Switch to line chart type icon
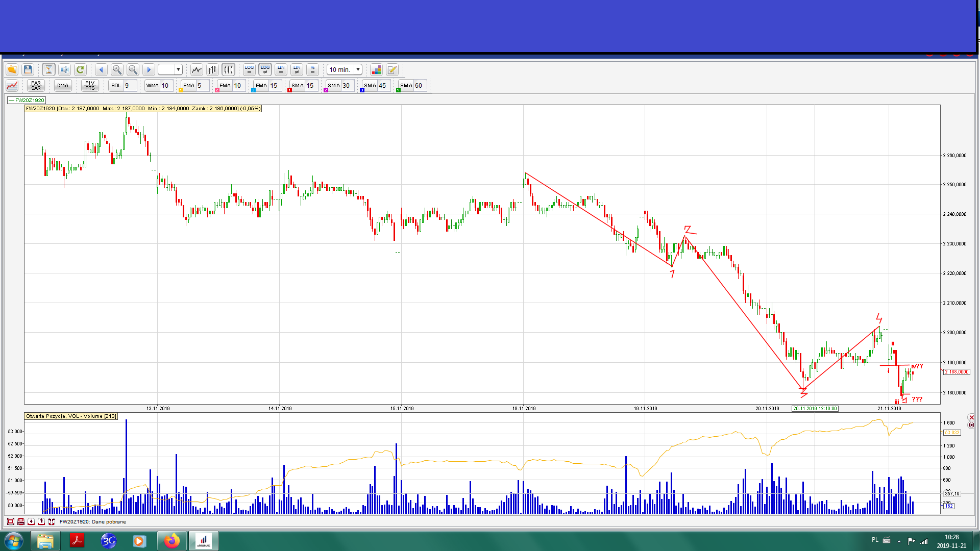The height and width of the screenshot is (551, 980). click(197, 69)
